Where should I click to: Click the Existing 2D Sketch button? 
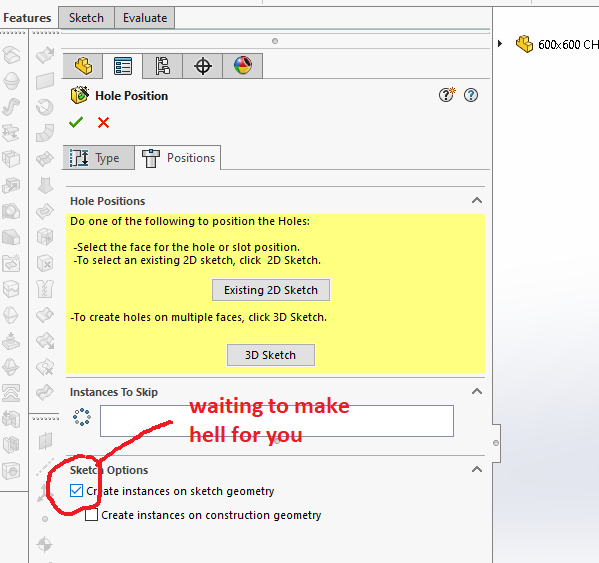pos(271,290)
